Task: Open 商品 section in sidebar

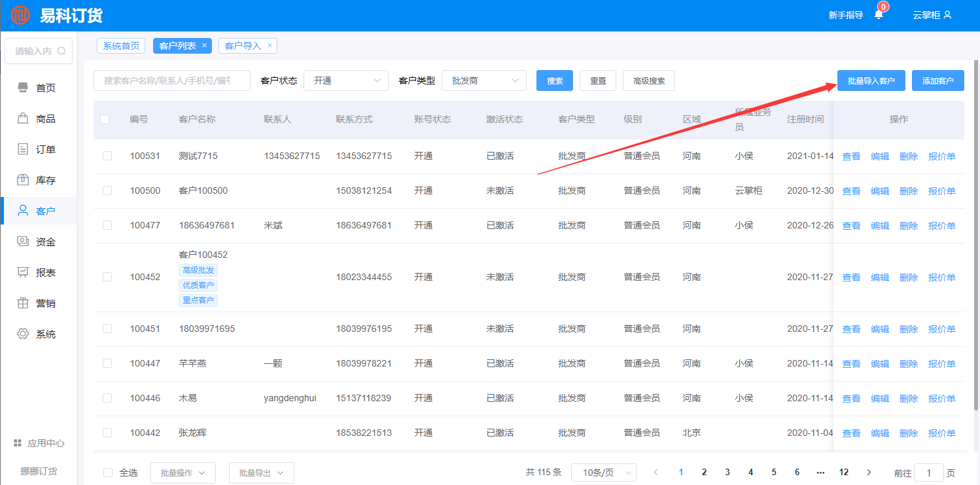Action: point(38,118)
